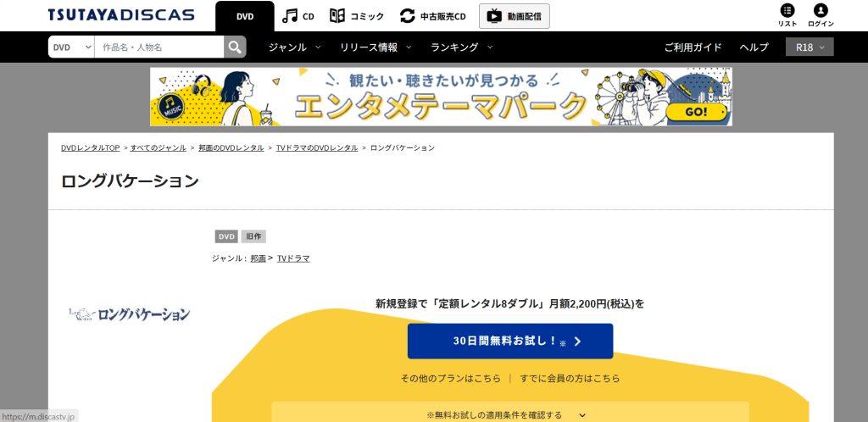Viewport: 868px width, 422px height.
Task: Click the CD music note icon
Action: [x=290, y=16]
